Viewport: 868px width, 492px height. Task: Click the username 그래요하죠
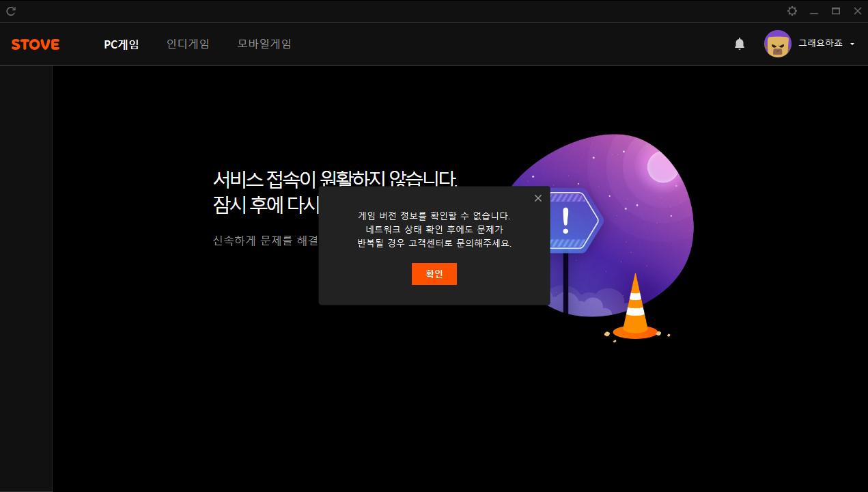point(820,44)
